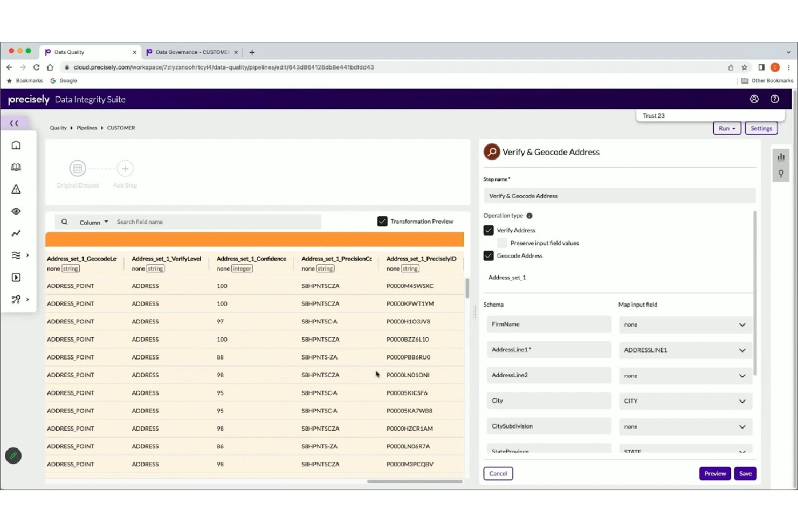This screenshot has height=532, width=798.
Task: Switch to the Data Governance - CUSTOMER tab
Action: coord(192,52)
